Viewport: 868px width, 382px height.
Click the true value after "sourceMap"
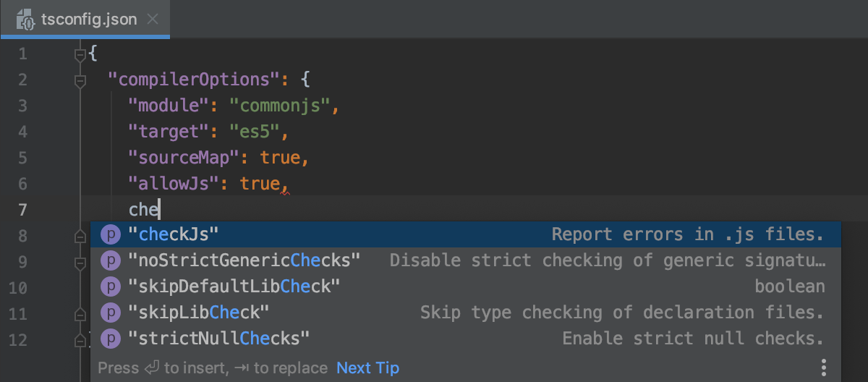(x=280, y=158)
